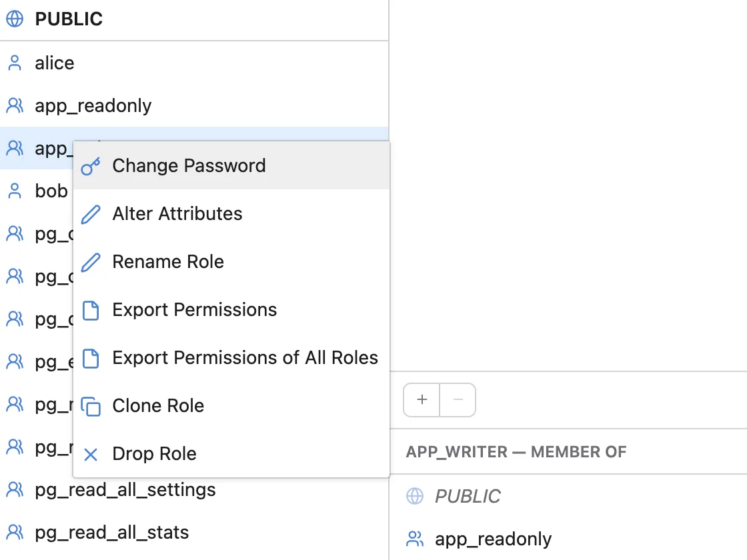Click the X icon beside Drop Role
Screen dimensions: 747x560
pos(91,455)
